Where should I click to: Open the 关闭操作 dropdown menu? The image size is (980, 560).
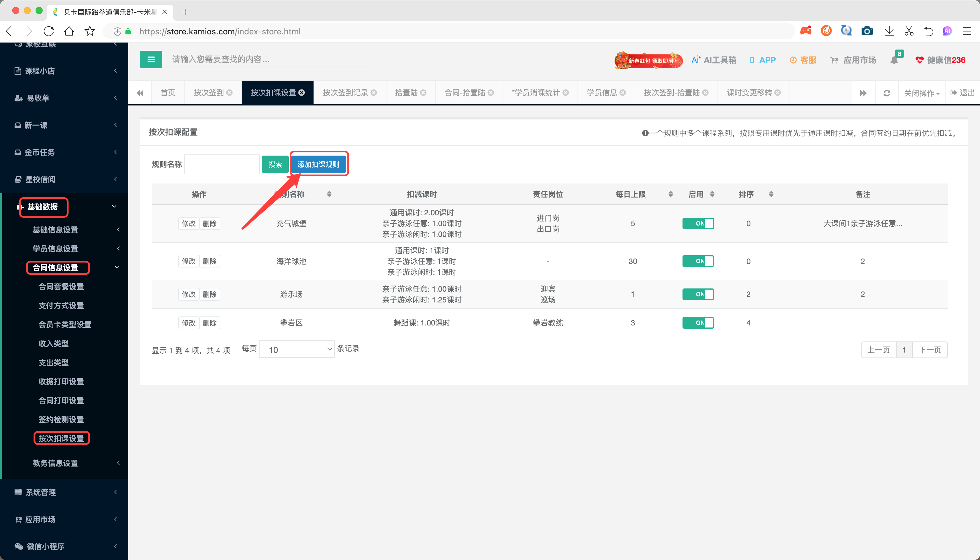921,93
